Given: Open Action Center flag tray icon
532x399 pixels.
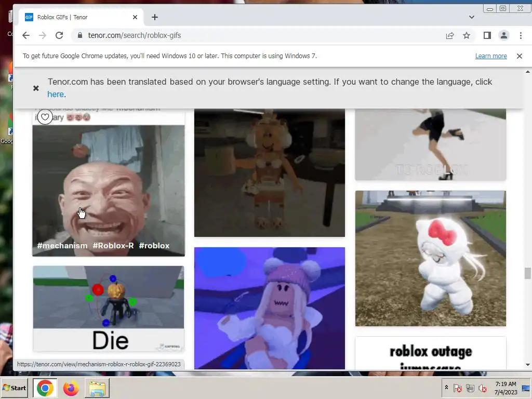Looking at the screenshot, I should coord(457,388).
